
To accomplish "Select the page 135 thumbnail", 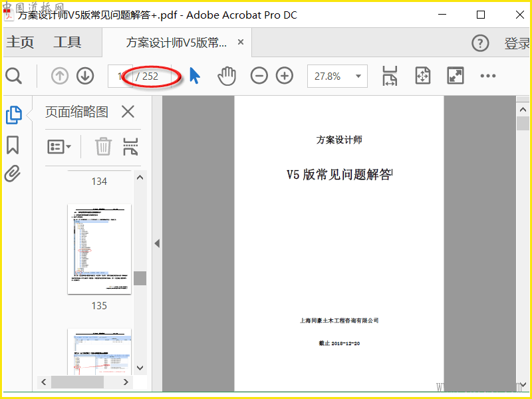I will pyautogui.click(x=99, y=249).
